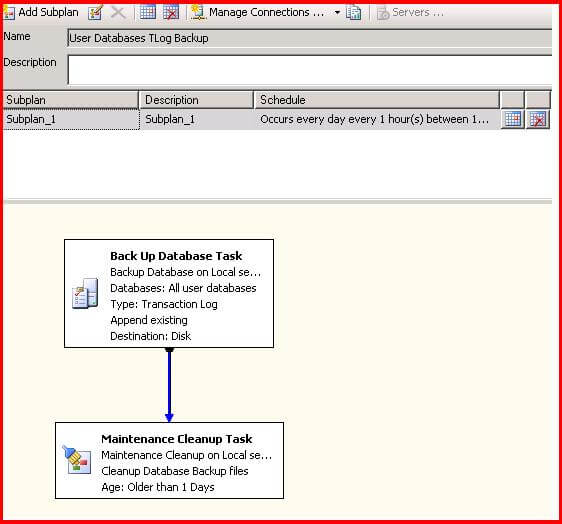Open the schedule calendar icon in Subplan_1 row
The height and width of the screenshot is (524, 562).
(x=513, y=119)
